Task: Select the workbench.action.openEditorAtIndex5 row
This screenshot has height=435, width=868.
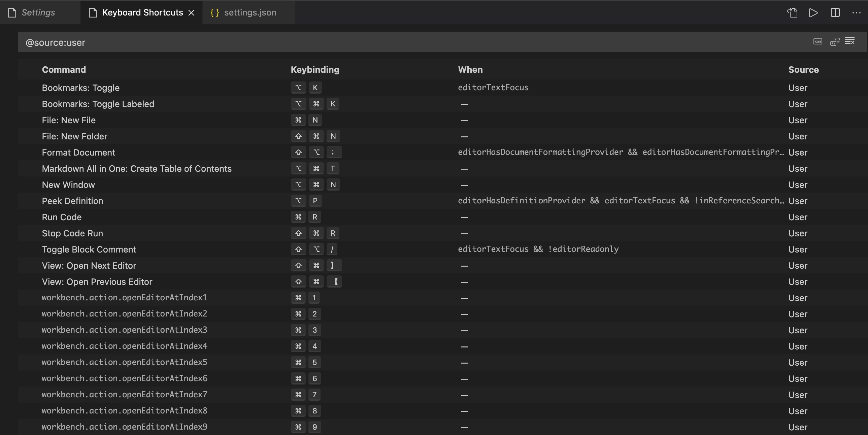Action: point(124,363)
